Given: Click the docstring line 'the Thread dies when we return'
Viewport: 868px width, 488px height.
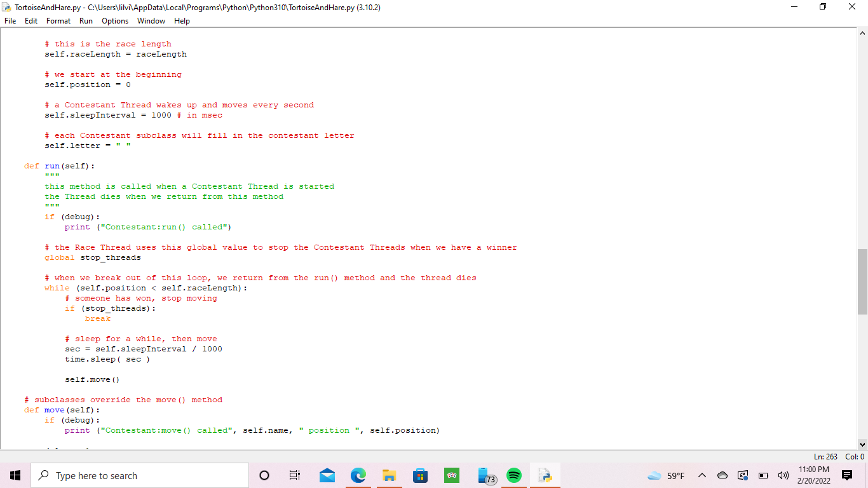Looking at the screenshot, I should (x=164, y=196).
